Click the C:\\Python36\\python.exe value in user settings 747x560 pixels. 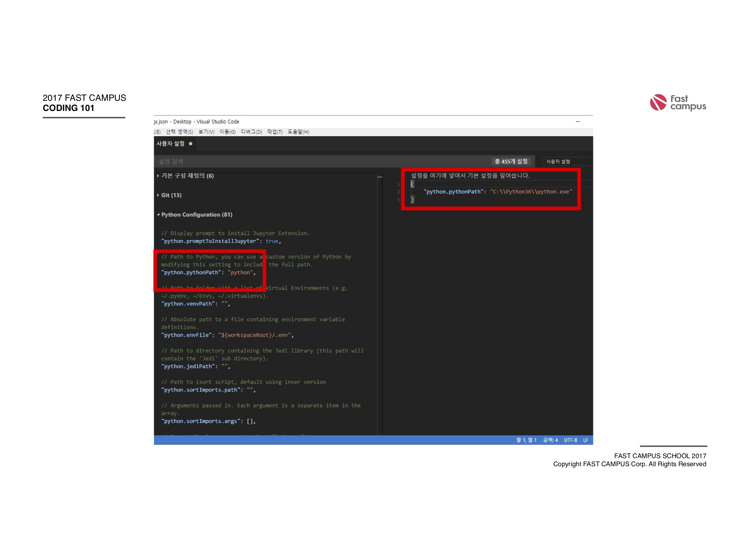click(531, 192)
